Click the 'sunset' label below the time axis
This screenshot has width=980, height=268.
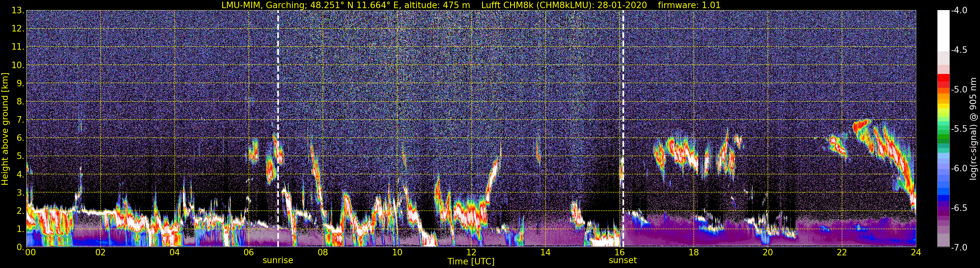[x=623, y=261]
